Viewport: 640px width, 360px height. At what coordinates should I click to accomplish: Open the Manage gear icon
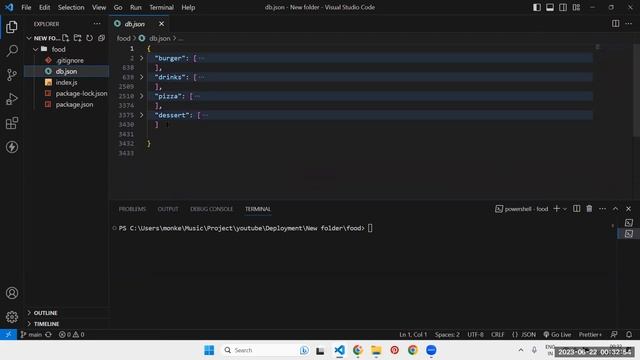pos(12,317)
